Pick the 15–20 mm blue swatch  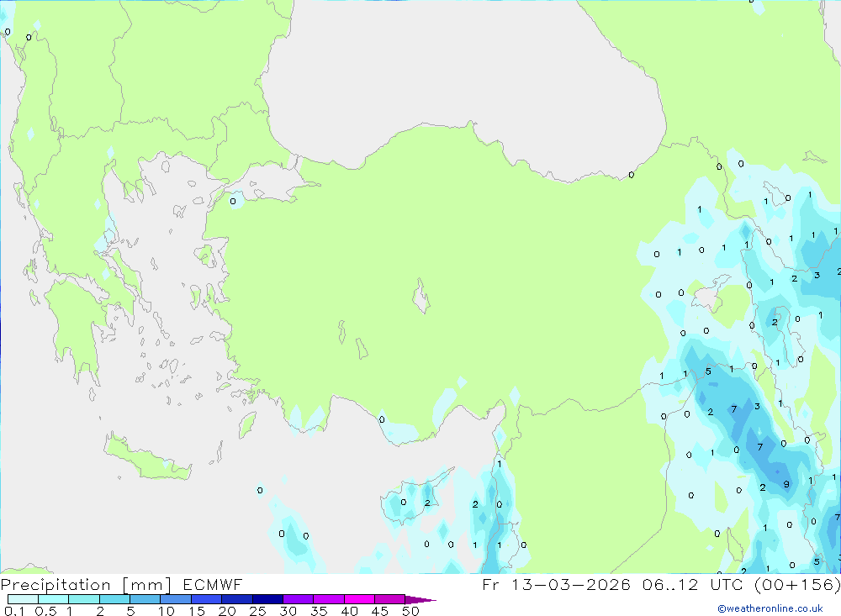point(207,599)
